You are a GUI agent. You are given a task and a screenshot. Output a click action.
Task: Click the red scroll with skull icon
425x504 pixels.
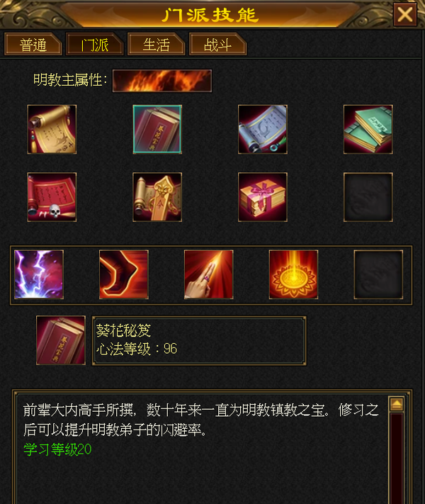pos(52,197)
